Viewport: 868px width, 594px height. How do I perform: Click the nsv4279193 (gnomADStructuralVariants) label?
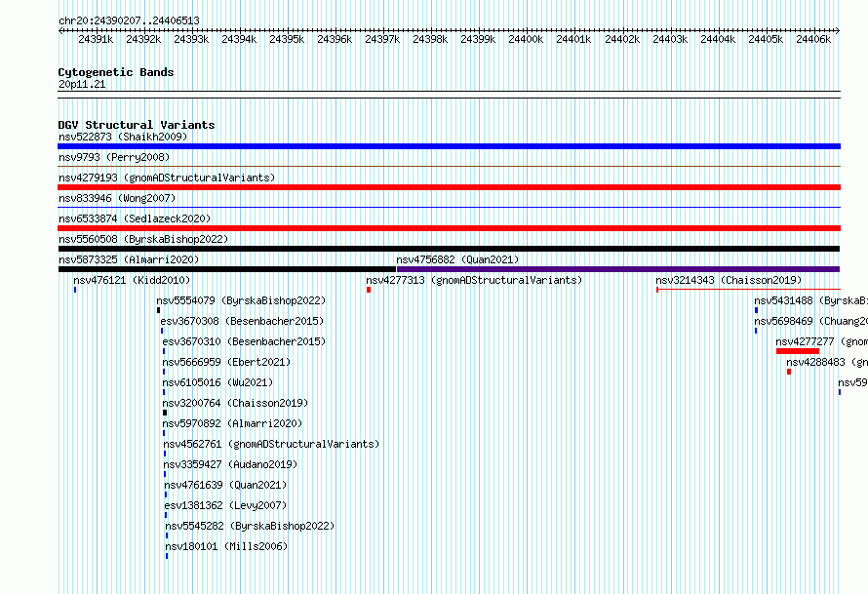(167, 178)
